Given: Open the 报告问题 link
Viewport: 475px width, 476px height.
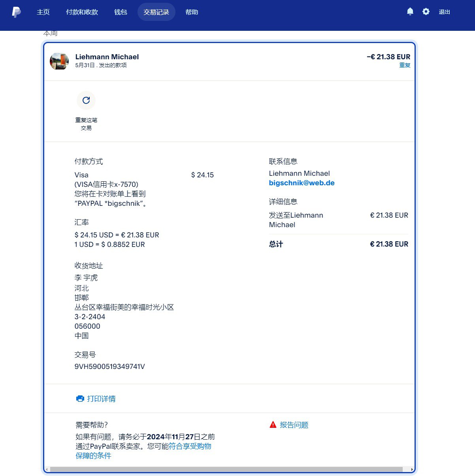Looking at the screenshot, I should [294, 425].
